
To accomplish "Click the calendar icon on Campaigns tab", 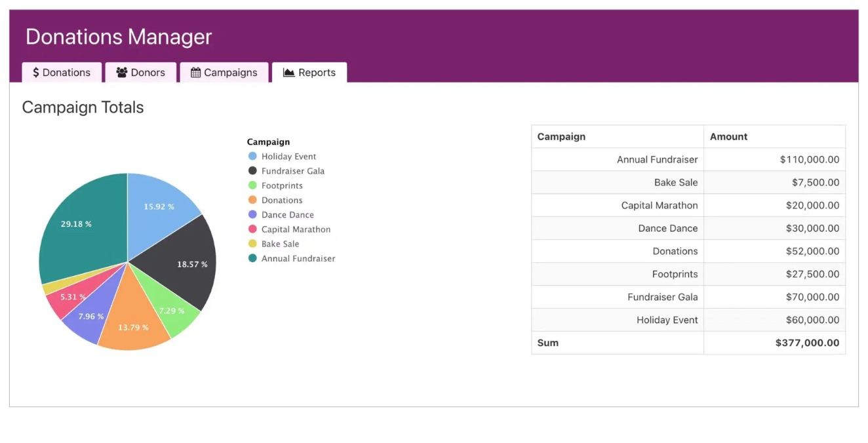I will 195,73.
